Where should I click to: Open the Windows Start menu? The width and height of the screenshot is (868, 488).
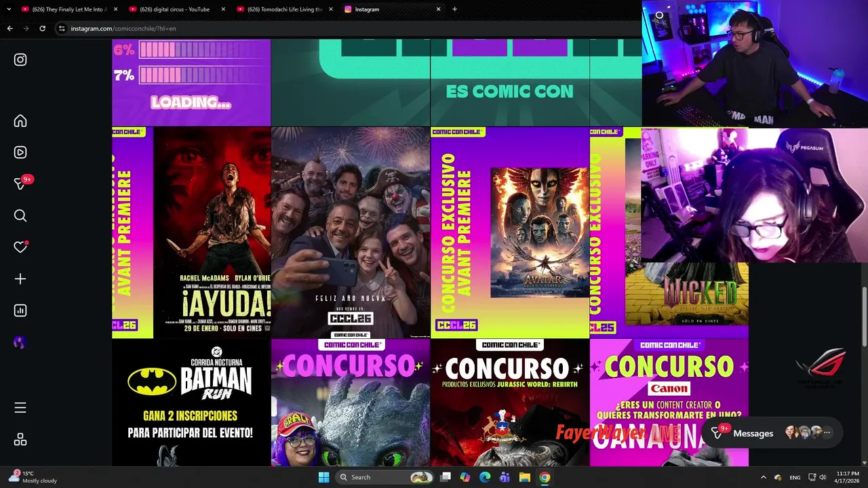323,477
